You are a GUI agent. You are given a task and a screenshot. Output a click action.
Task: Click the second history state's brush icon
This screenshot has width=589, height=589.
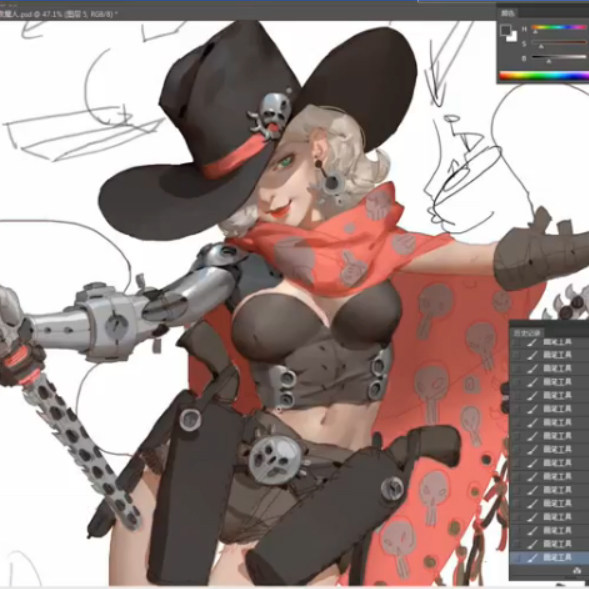click(x=532, y=355)
